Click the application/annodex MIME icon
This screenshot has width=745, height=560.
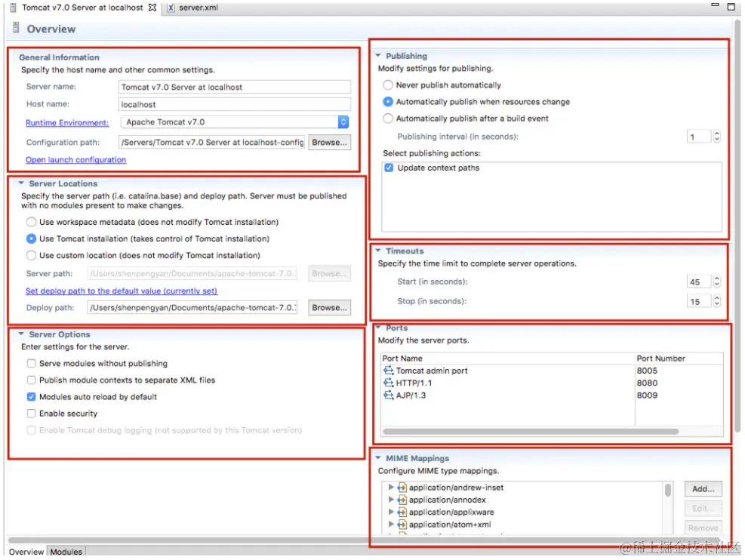coord(402,500)
